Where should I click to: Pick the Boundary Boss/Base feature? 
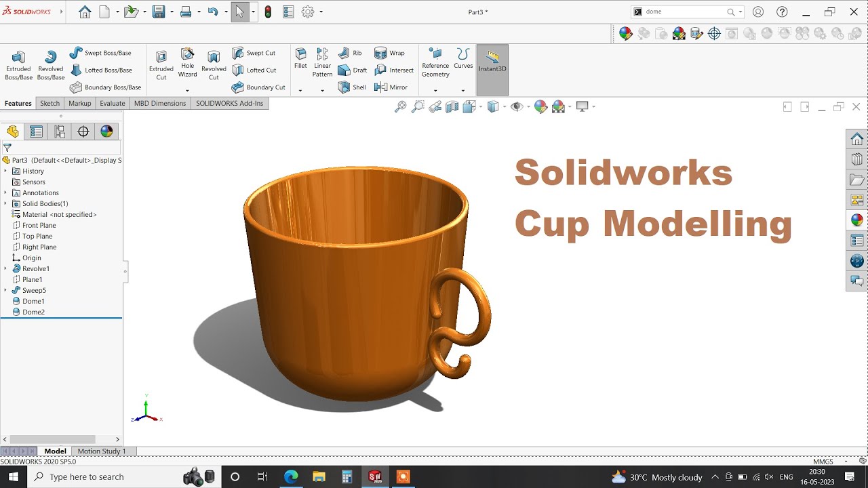[105, 87]
